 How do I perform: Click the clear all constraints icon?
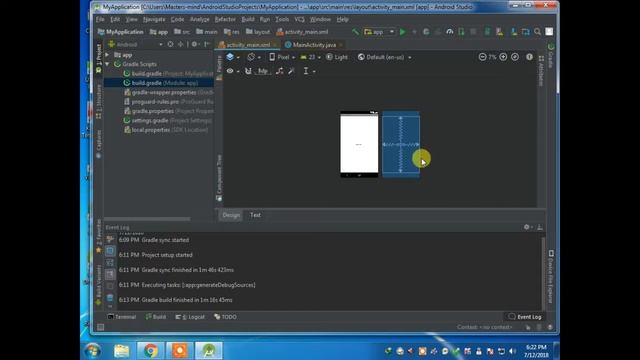pos(280,71)
